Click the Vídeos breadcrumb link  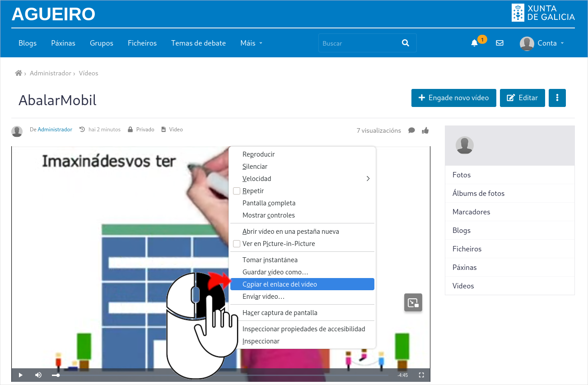click(x=89, y=73)
